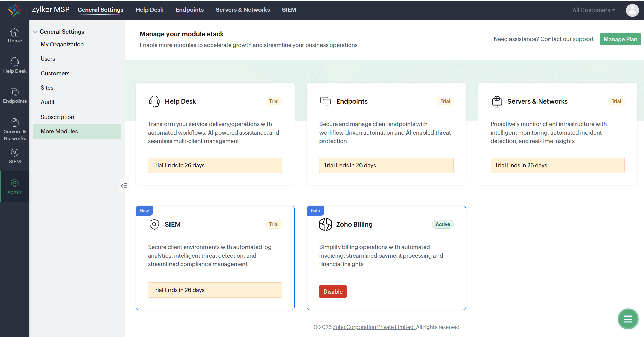Click the Zylker MSP logo icon
The width and height of the screenshot is (644, 337).
click(x=14, y=10)
